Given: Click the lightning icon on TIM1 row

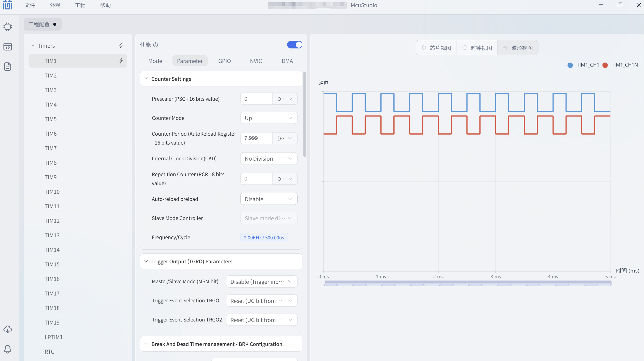Looking at the screenshot, I should [x=121, y=61].
